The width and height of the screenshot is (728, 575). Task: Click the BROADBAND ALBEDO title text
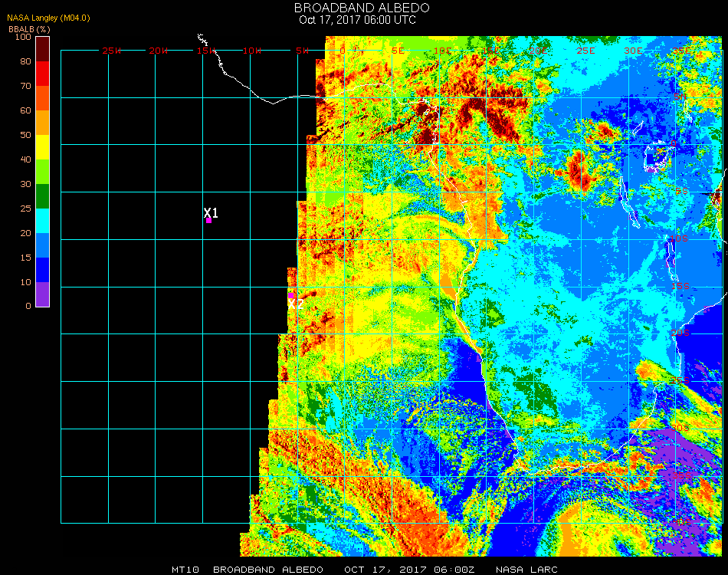(x=358, y=8)
